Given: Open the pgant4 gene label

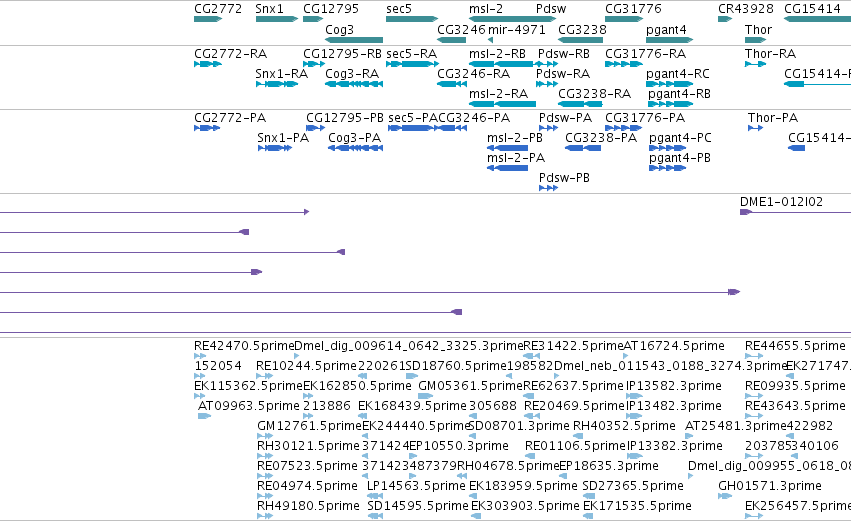Looking at the screenshot, I should [x=666, y=30].
